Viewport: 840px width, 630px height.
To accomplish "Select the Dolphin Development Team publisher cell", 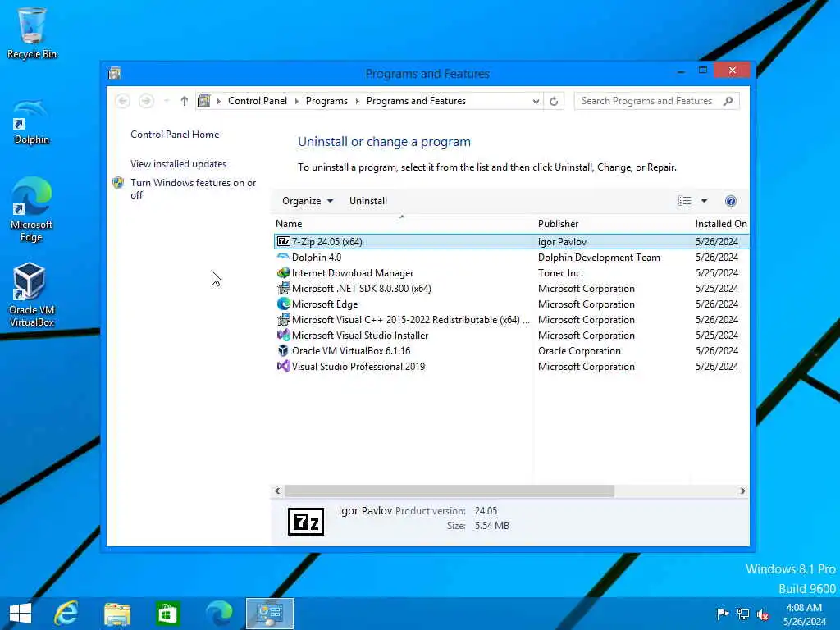I will point(599,258).
